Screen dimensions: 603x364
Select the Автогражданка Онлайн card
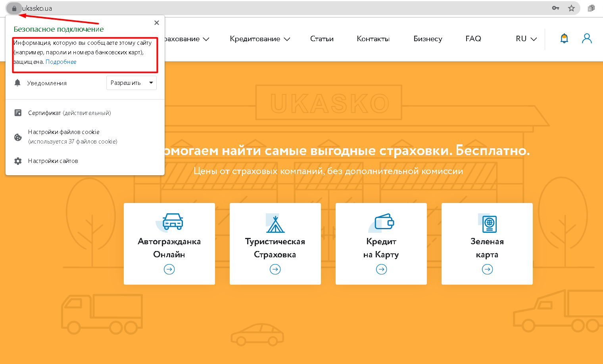[x=169, y=244]
